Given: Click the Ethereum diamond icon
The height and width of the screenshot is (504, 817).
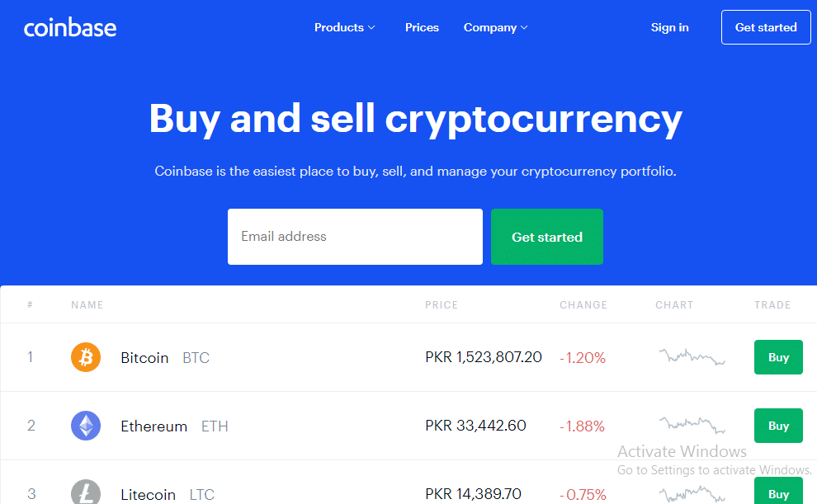Looking at the screenshot, I should point(86,426).
